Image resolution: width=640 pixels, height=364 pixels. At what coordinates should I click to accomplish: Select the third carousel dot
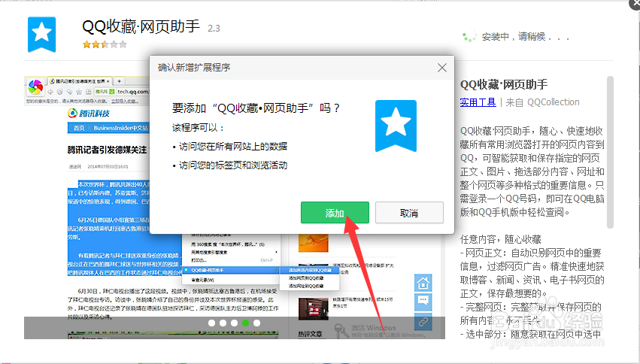coord(234,323)
